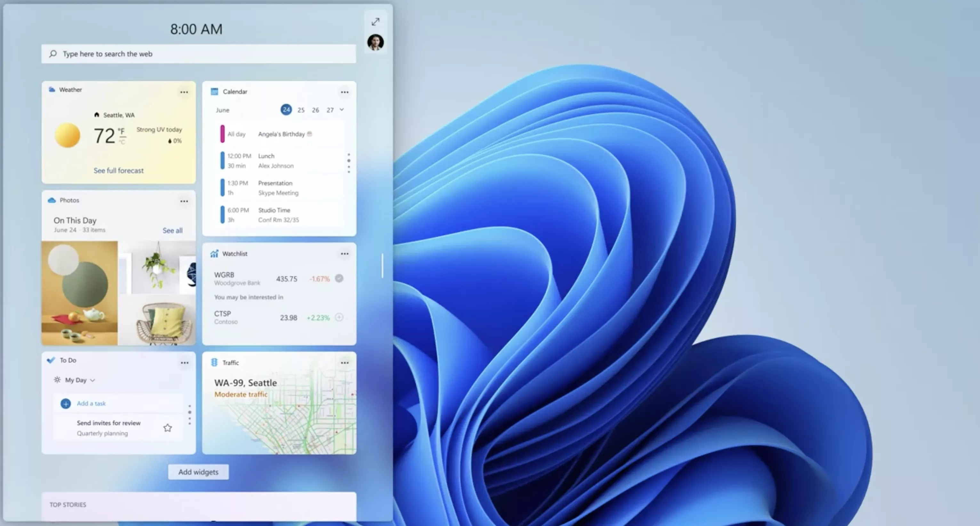
Task: Click Add widgets button
Action: [198, 472]
